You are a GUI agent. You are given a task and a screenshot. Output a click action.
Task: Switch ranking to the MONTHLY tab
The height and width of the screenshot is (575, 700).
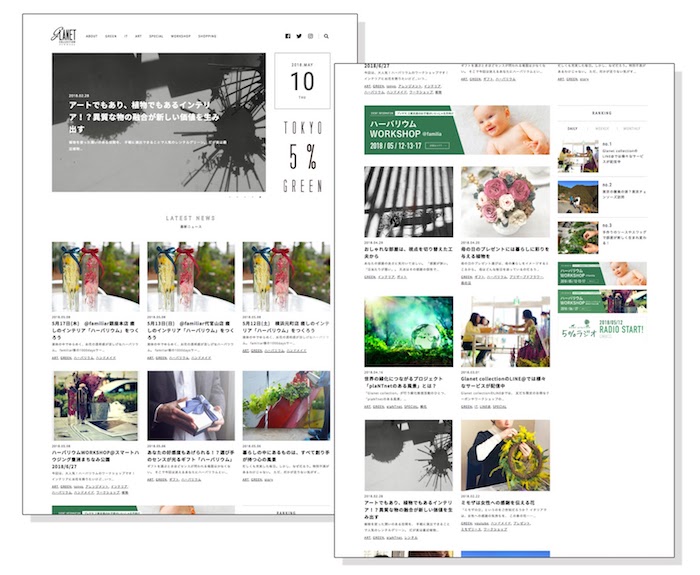point(632,128)
